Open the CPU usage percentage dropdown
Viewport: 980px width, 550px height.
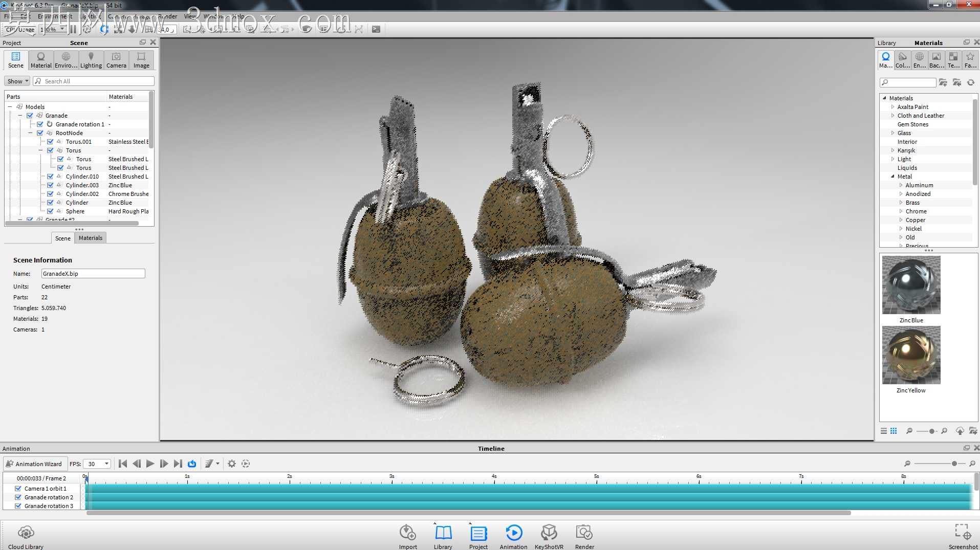tap(53, 29)
